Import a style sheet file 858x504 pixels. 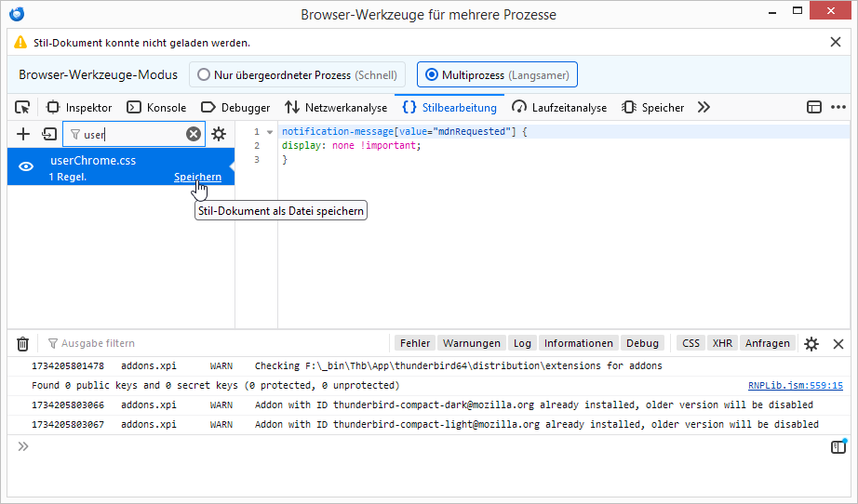49,134
